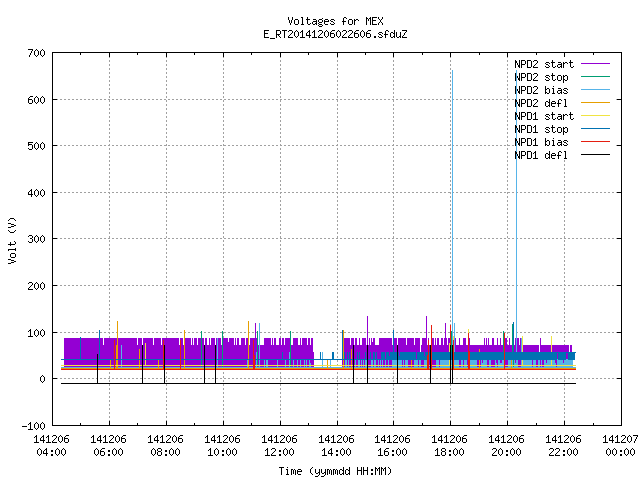The height and width of the screenshot is (480, 640).
Task: Click the 141206 20:00 time tick label
Action: (x=507, y=446)
